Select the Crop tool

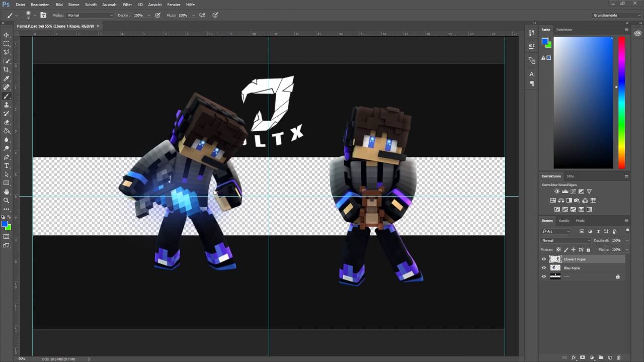[7, 70]
